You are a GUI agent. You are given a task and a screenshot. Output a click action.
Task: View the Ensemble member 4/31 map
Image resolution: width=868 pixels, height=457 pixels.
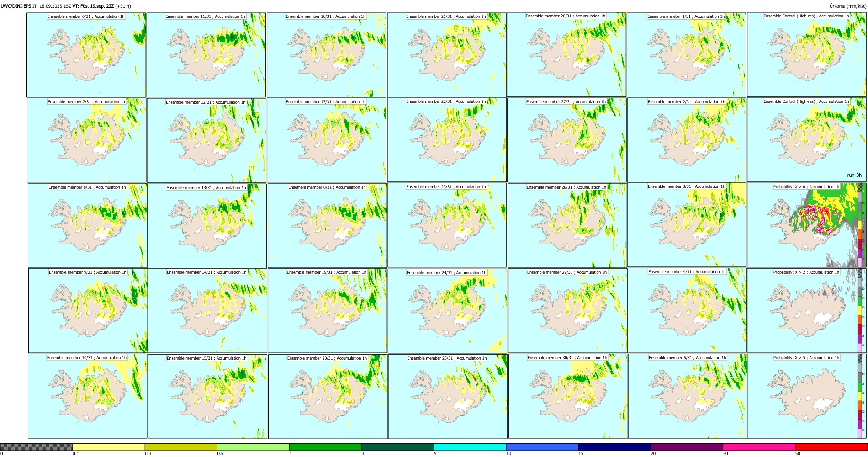coord(687,310)
